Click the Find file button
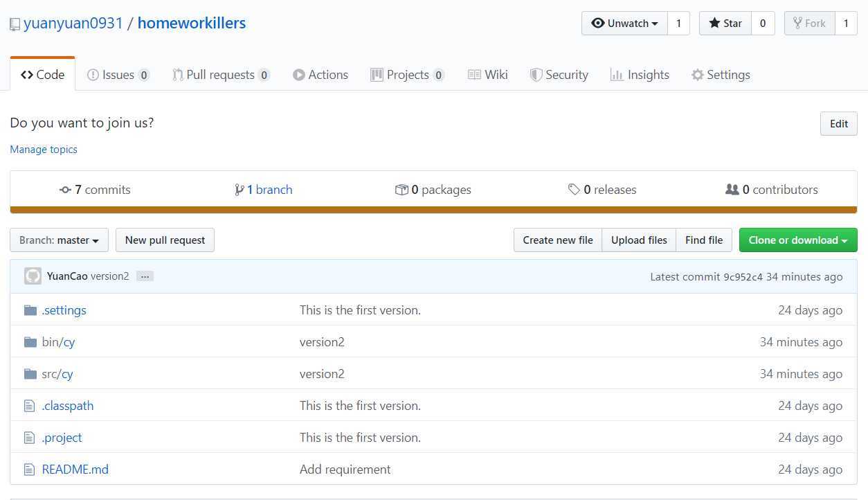Screen dimensions: 868x500 704,240
